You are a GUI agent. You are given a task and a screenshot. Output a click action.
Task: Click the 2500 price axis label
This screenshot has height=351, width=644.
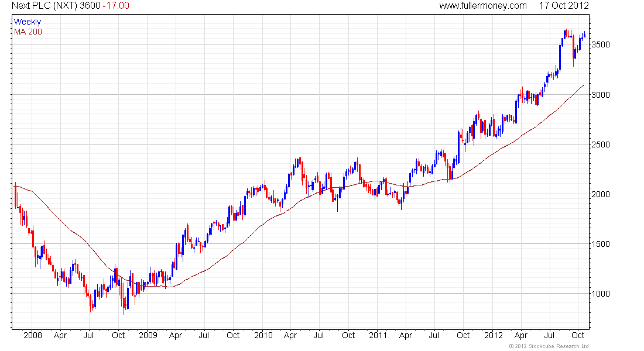pyautogui.click(x=601, y=144)
